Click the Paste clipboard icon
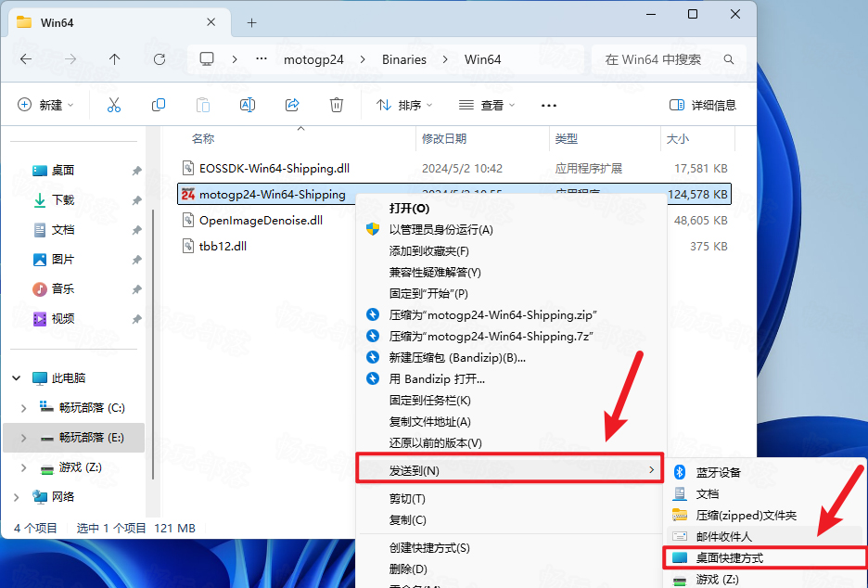Image resolution: width=868 pixels, height=588 pixels. click(203, 105)
